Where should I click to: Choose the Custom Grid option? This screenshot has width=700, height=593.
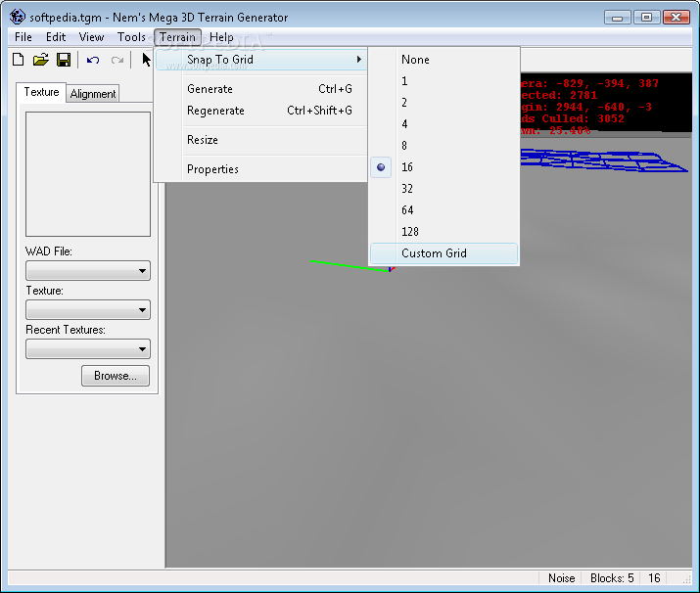tap(443, 253)
